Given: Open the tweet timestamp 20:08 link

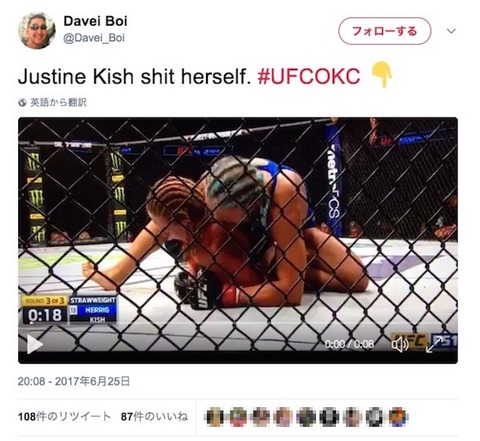Looking at the screenshot, I should 74,381.
